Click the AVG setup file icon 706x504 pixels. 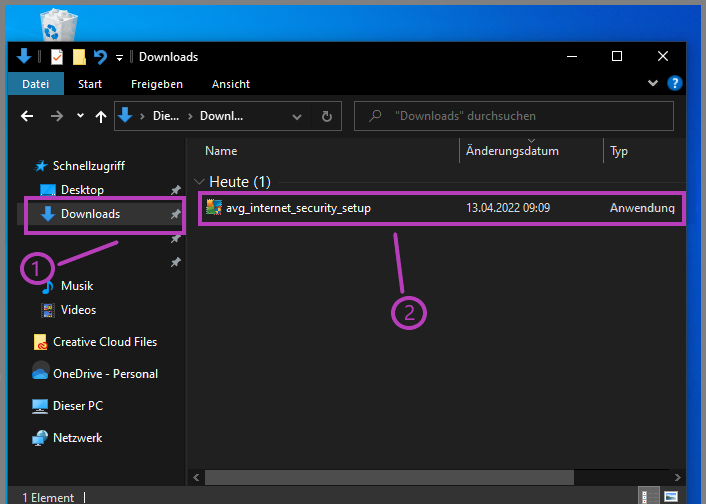tap(214, 207)
